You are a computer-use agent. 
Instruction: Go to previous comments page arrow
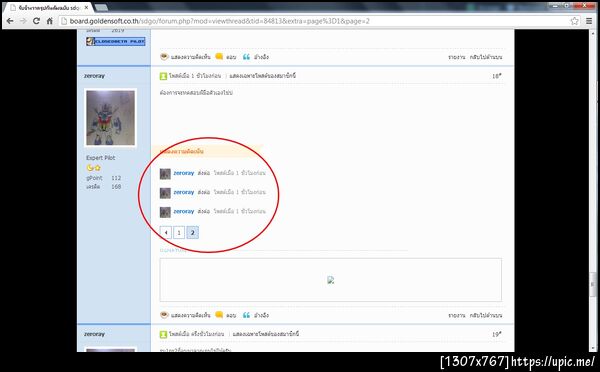[x=166, y=232]
